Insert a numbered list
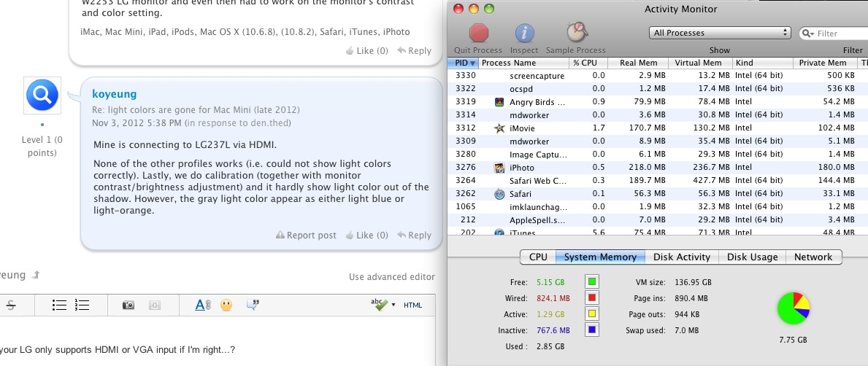This screenshot has height=366, width=868. tap(82, 305)
